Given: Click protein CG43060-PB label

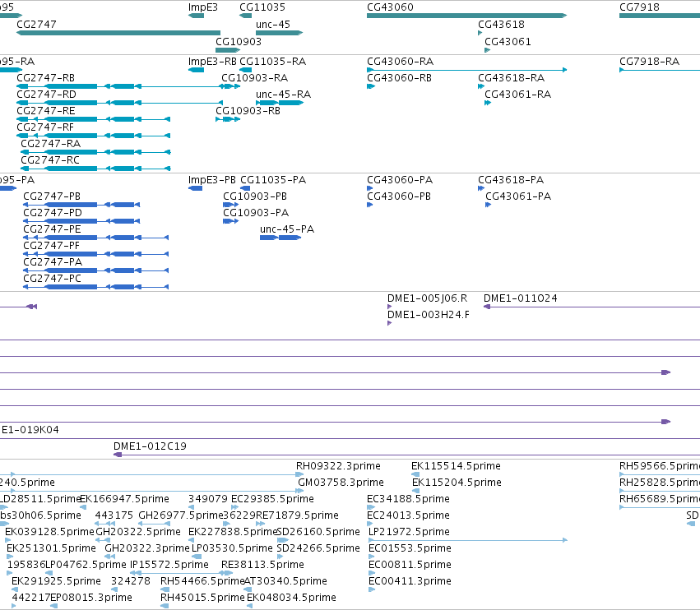Looking at the screenshot, I should coord(399,196).
